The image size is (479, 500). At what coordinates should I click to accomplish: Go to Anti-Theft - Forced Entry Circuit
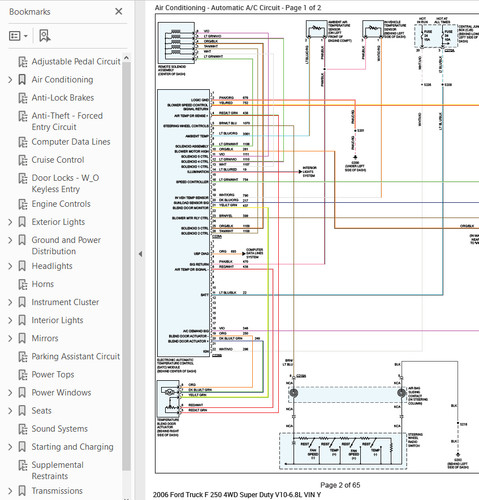67,121
